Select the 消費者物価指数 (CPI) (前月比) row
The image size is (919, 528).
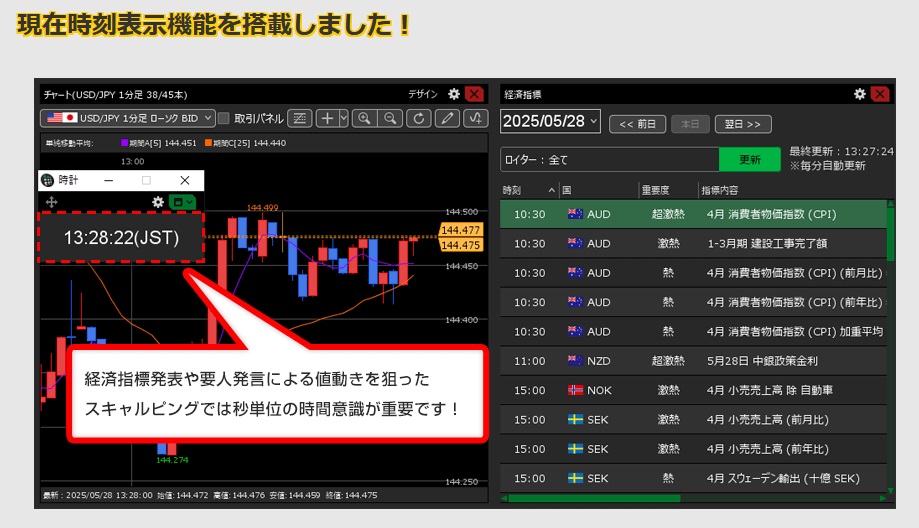693,273
